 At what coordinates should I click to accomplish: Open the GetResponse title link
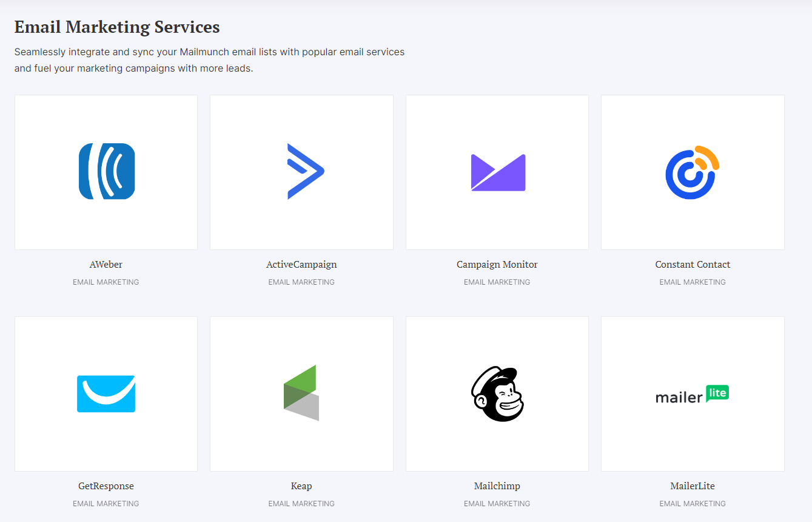click(x=106, y=486)
